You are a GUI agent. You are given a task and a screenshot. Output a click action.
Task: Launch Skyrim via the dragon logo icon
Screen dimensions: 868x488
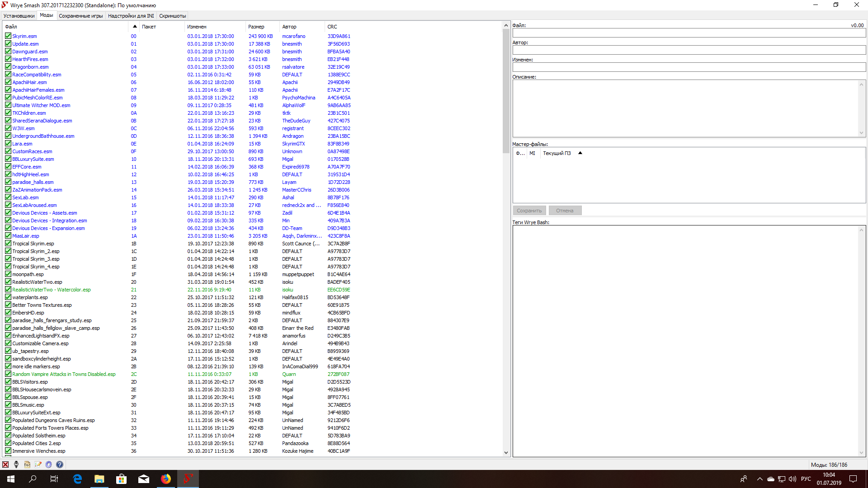click(16, 465)
